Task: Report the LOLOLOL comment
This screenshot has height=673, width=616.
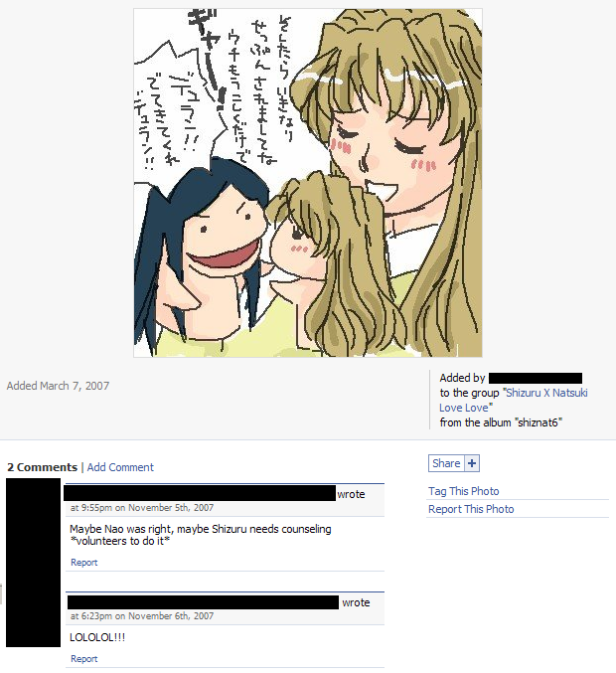Action: coord(84,659)
